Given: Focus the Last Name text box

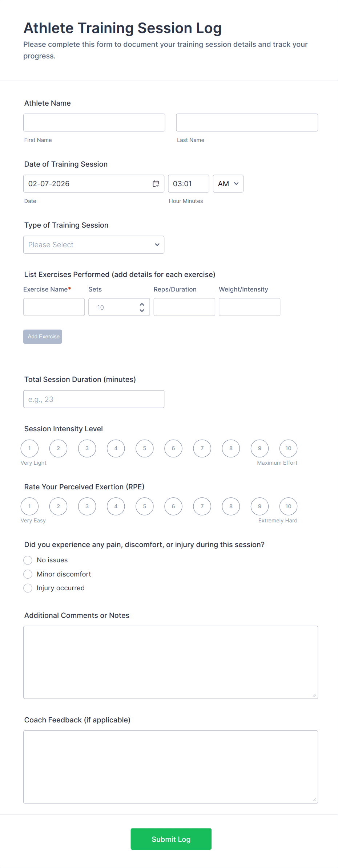Looking at the screenshot, I should 247,123.
